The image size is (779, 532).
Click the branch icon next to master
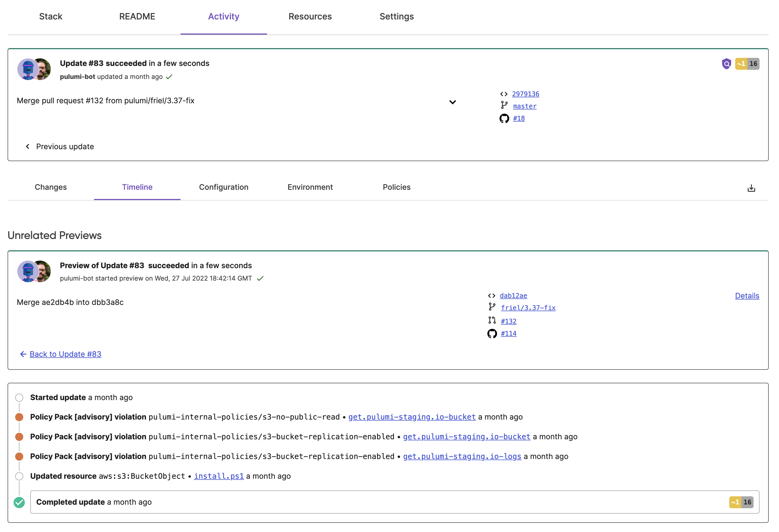click(504, 105)
